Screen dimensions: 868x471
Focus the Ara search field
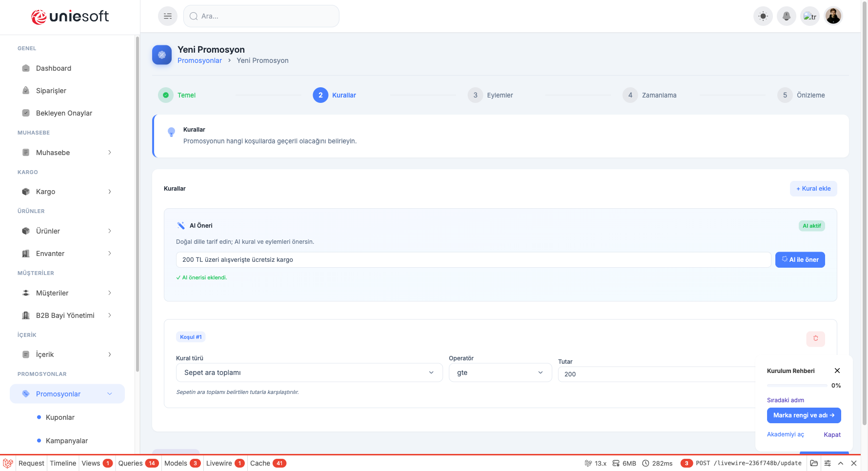click(261, 16)
